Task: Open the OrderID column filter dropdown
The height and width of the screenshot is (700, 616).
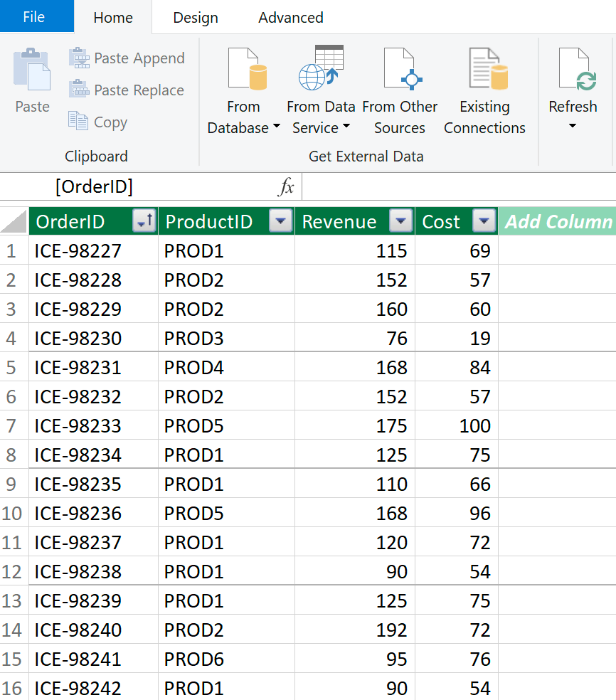Action: [x=144, y=221]
